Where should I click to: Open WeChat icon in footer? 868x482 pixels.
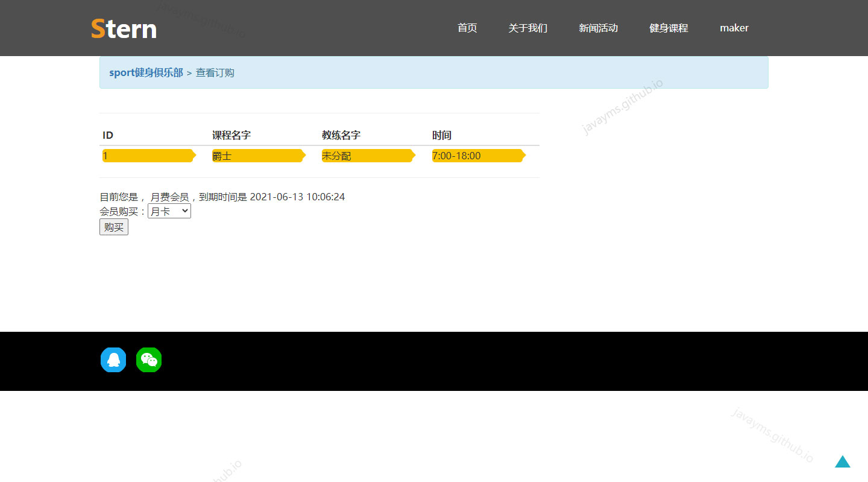pos(149,360)
